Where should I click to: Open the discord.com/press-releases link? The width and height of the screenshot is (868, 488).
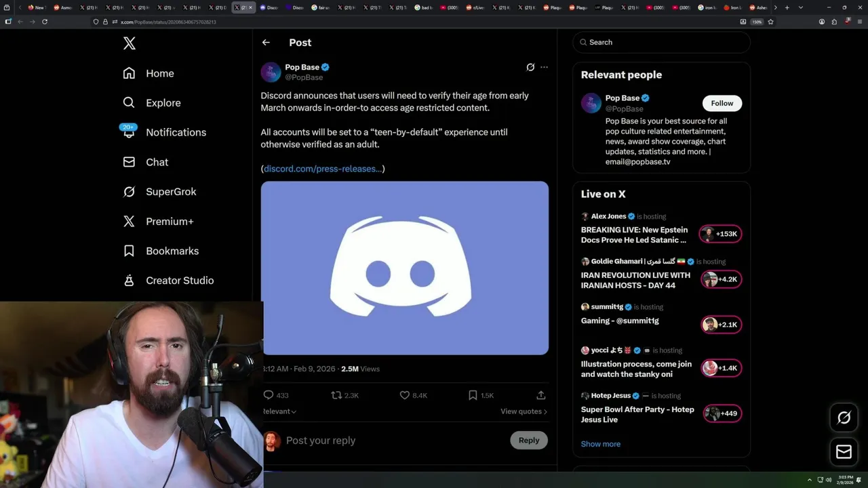[323, 169]
